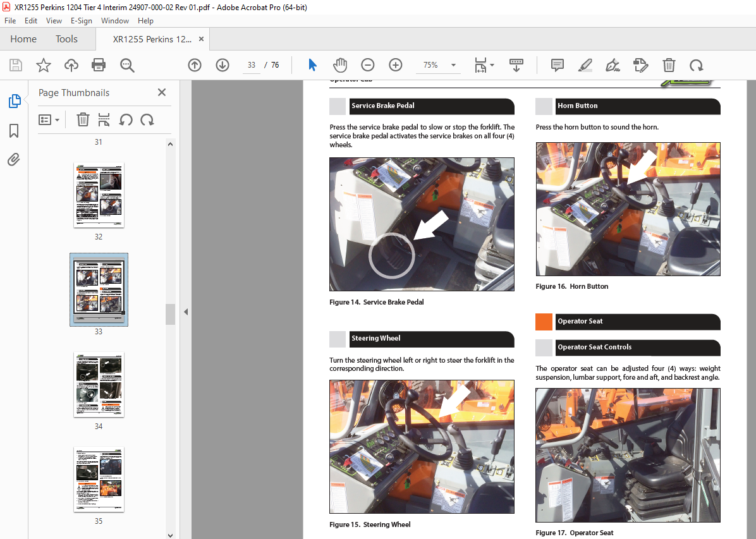Rotate thumbnails clockwise
Viewport: 756px width, 539px height.
pyautogui.click(x=147, y=119)
